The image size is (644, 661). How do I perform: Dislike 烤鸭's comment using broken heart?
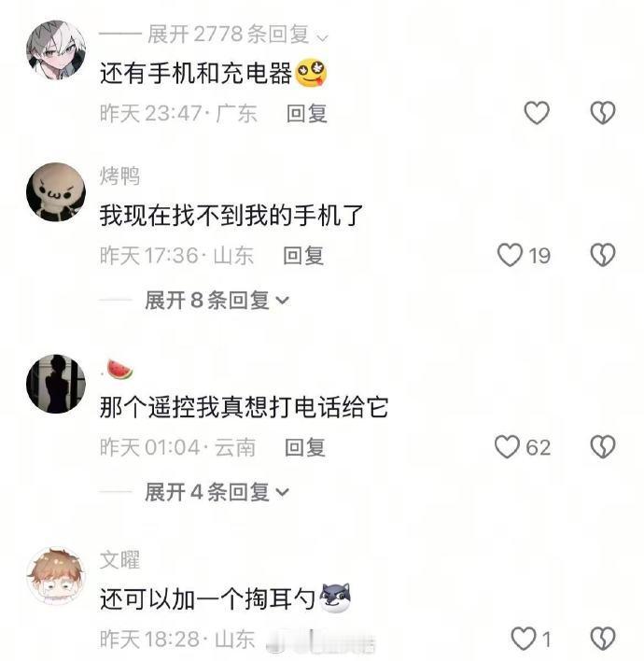(x=603, y=255)
